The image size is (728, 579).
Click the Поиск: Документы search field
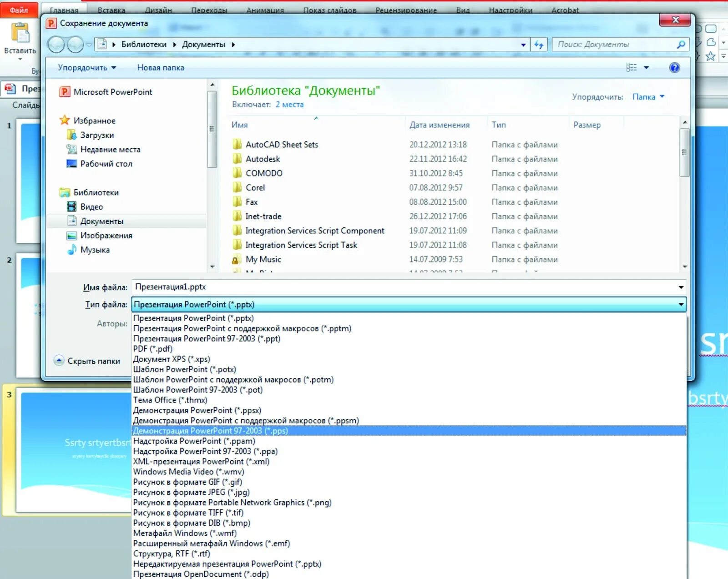[x=614, y=45]
